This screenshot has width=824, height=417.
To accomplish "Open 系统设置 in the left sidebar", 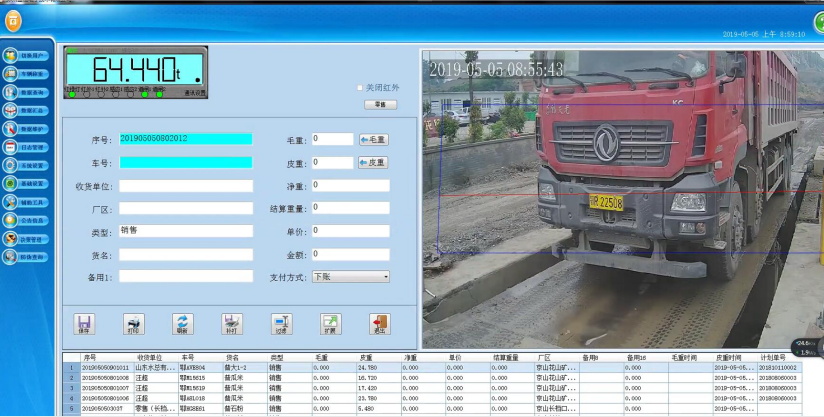I will (x=28, y=166).
